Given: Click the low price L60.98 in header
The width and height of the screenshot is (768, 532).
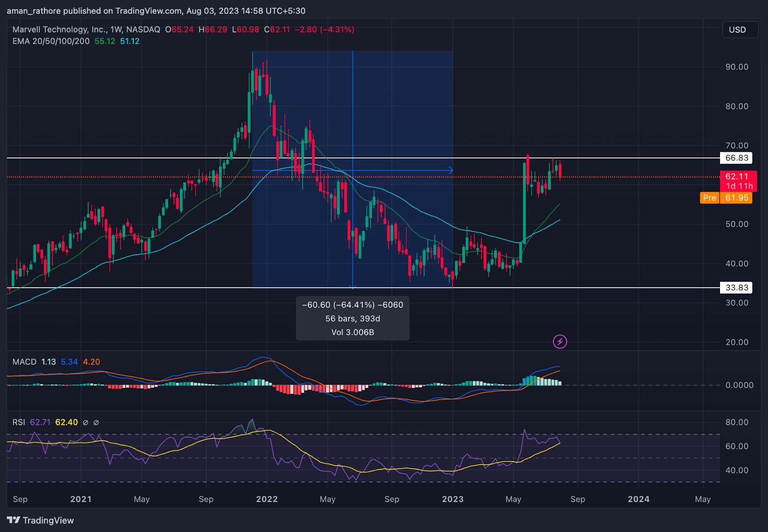Looking at the screenshot, I should [x=245, y=29].
